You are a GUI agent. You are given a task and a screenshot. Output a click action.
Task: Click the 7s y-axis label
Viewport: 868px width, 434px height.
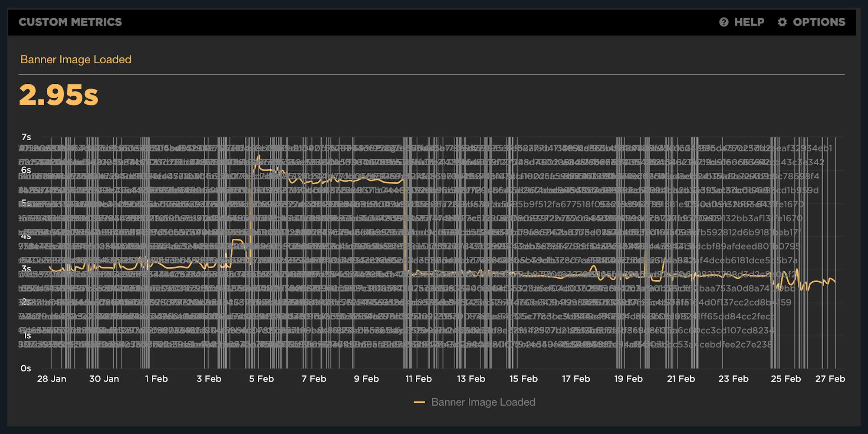click(26, 137)
